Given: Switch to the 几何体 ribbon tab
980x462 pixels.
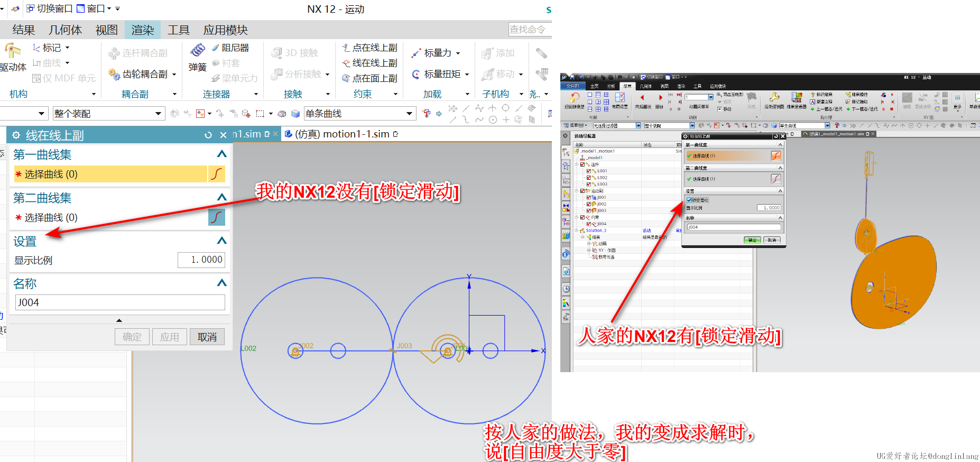Looking at the screenshot, I should coord(65,30).
